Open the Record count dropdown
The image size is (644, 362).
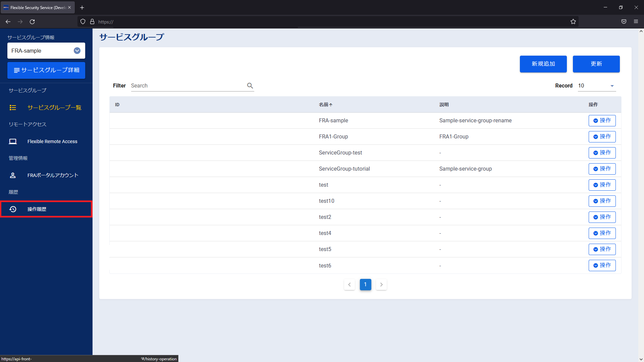597,86
